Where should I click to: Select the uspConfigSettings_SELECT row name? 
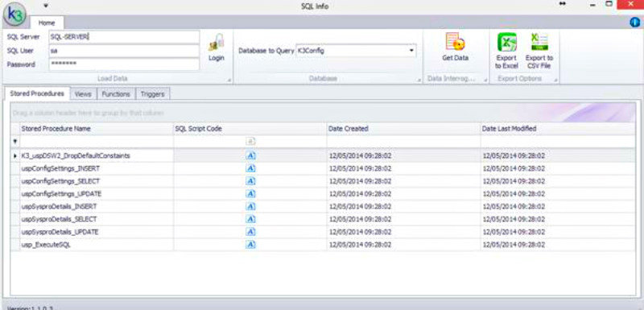coord(60,181)
